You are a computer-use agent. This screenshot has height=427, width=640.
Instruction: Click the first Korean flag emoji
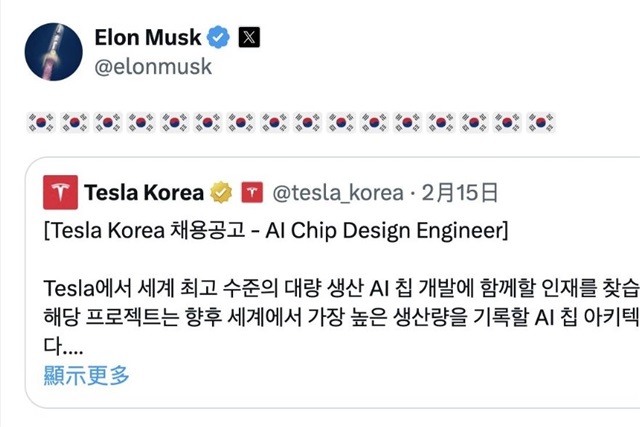38,124
